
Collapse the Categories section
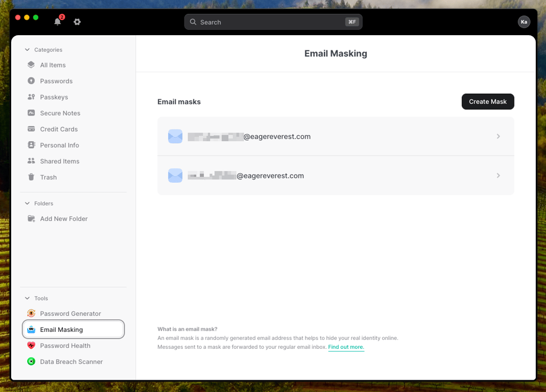tap(27, 50)
